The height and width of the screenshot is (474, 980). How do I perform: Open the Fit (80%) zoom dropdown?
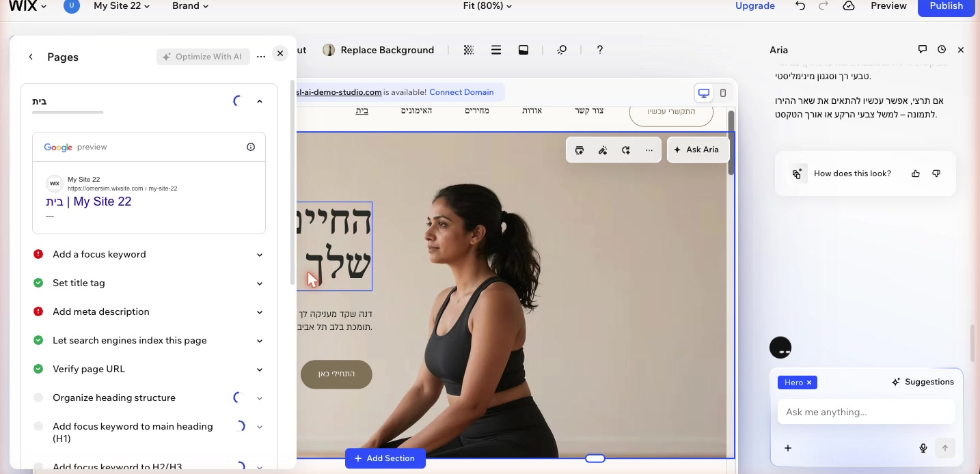click(x=487, y=6)
